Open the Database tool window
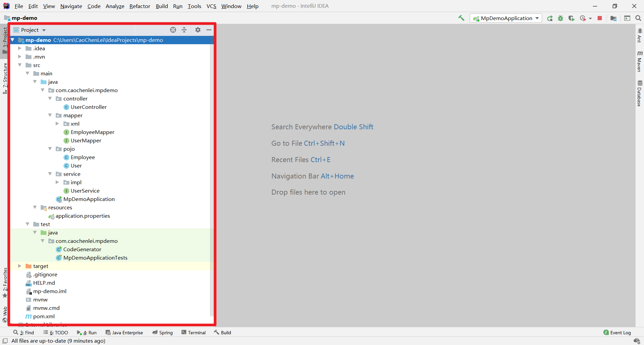This screenshot has width=644, height=345. click(x=640, y=93)
